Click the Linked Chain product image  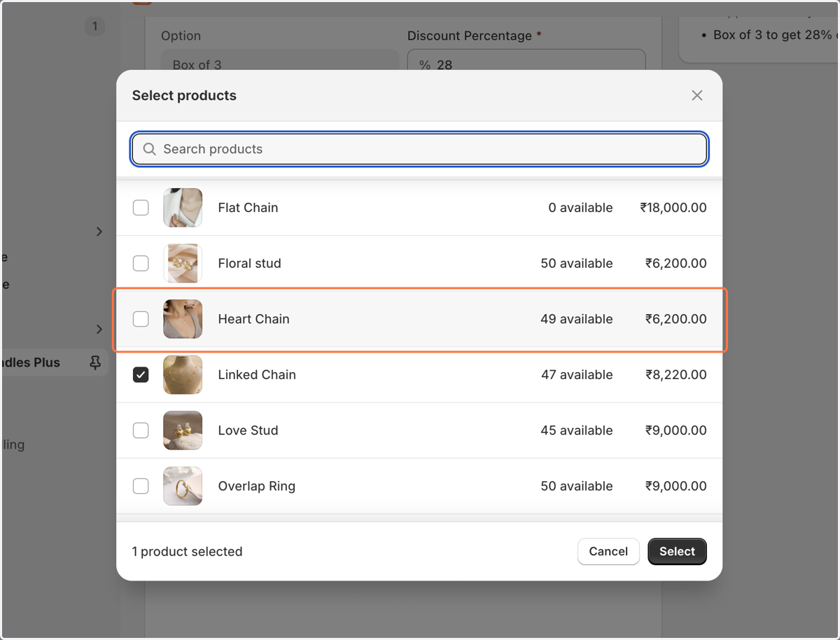click(x=183, y=375)
